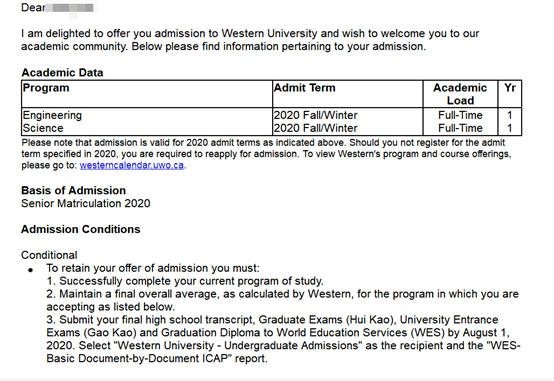The width and height of the screenshot is (554, 381).
Task: Click the Admission Conditions heading
Action: point(81,229)
